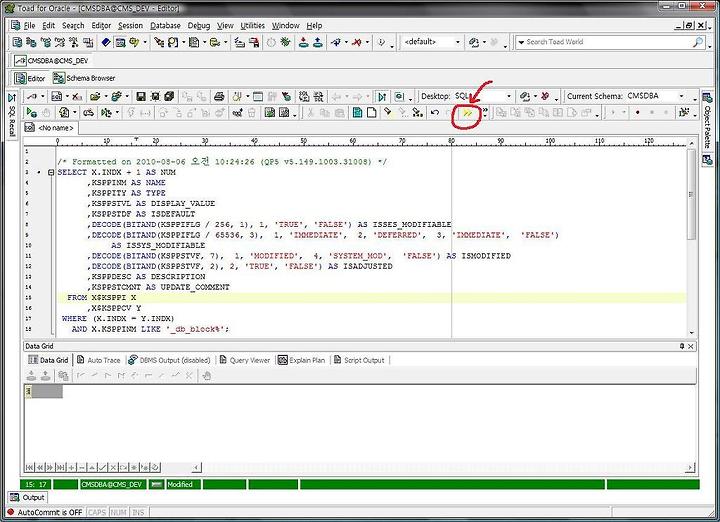Open dropdown arrow next to open file icon
The height and width of the screenshot is (522, 720).
pyautogui.click(x=106, y=96)
